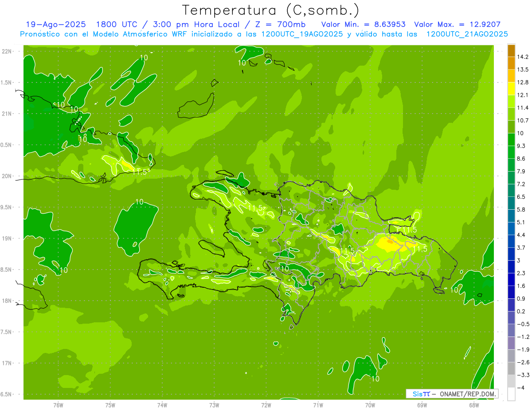Click the '9.3' colorbar label
The height and width of the screenshot is (411, 532).
pos(521,146)
